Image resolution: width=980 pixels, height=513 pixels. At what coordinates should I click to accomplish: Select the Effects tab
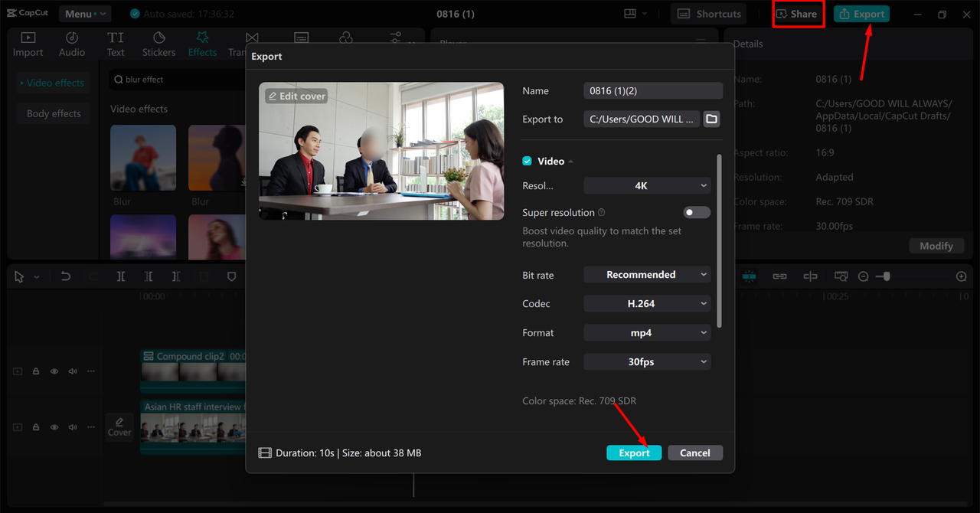pyautogui.click(x=202, y=44)
